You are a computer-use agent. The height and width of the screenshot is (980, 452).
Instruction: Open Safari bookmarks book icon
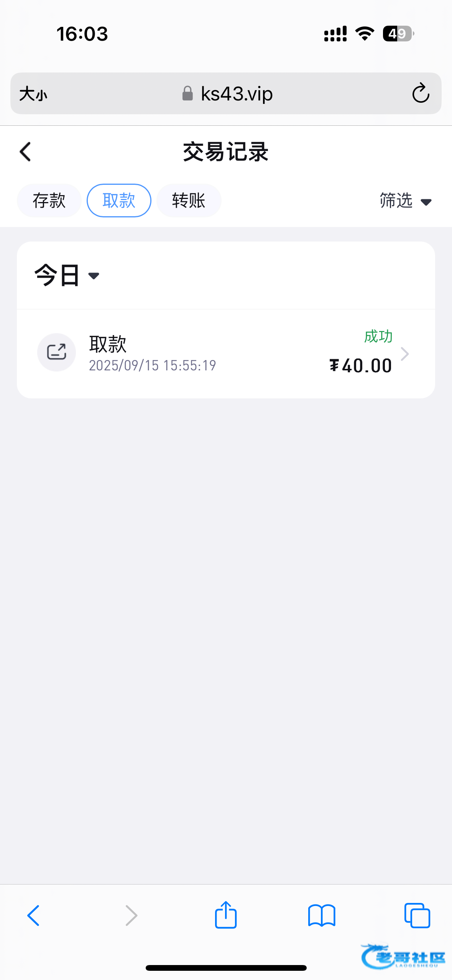click(x=322, y=916)
